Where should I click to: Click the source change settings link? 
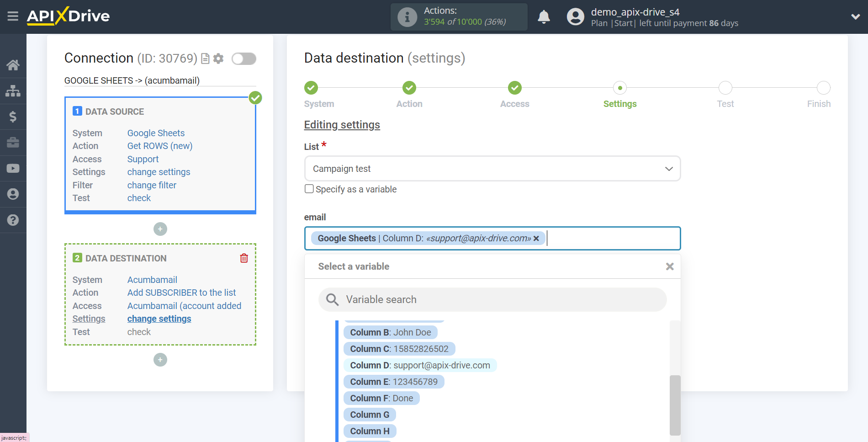coord(159,172)
